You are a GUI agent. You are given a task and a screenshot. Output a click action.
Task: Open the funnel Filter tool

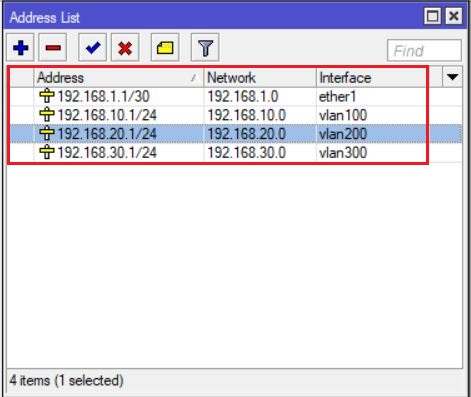pos(205,48)
